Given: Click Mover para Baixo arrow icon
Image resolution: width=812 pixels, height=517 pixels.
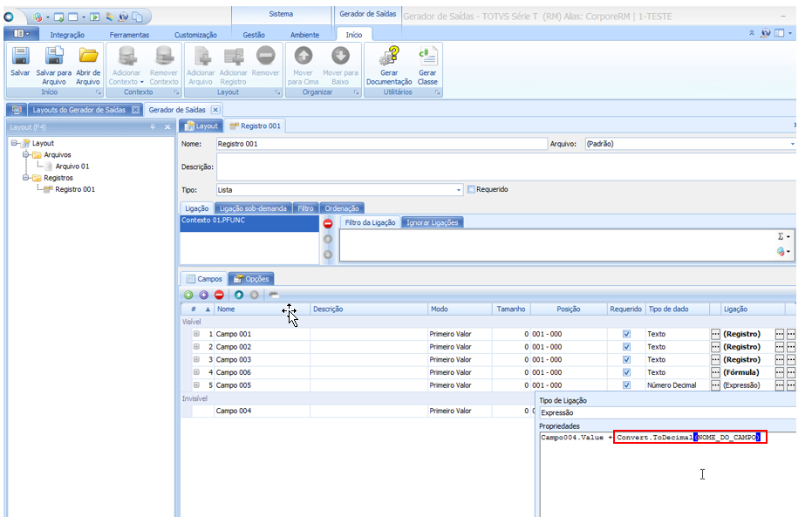Looking at the screenshot, I should point(340,56).
